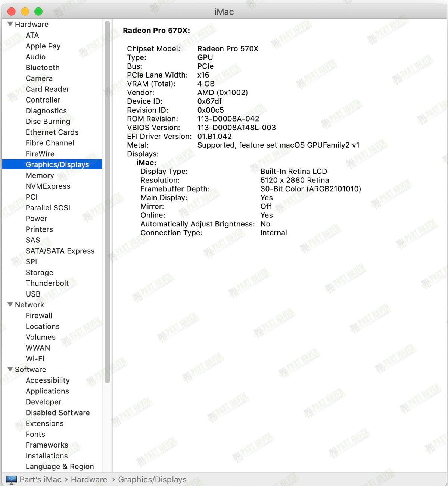Click Graphics/Displays in the path bar
Screen dimensions: 448x486
coord(152,480)
